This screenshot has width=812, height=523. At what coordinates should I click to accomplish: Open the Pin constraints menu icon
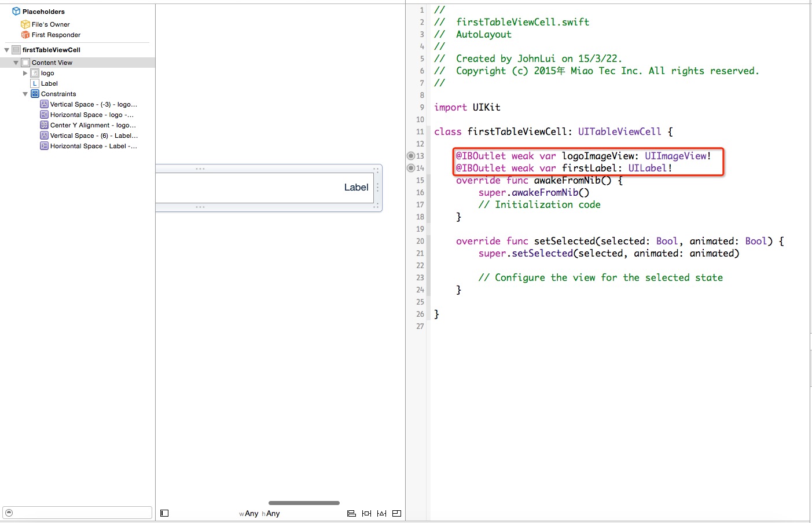[366, 513]
